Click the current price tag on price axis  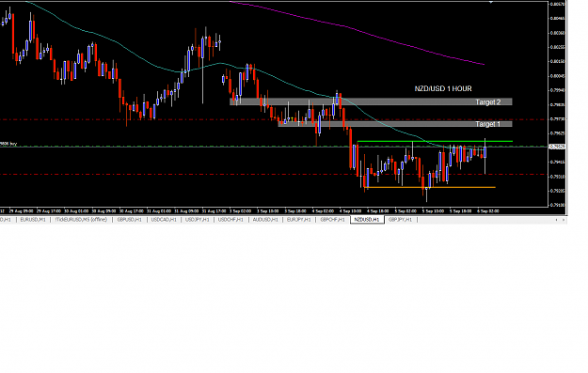[557, 147]
